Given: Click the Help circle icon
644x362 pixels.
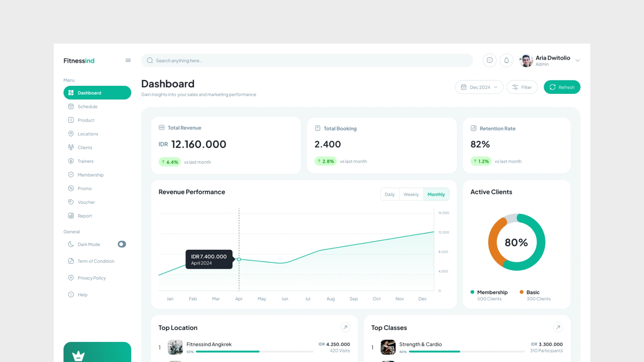Looking at the screenshot, I should tap(71, 294).
